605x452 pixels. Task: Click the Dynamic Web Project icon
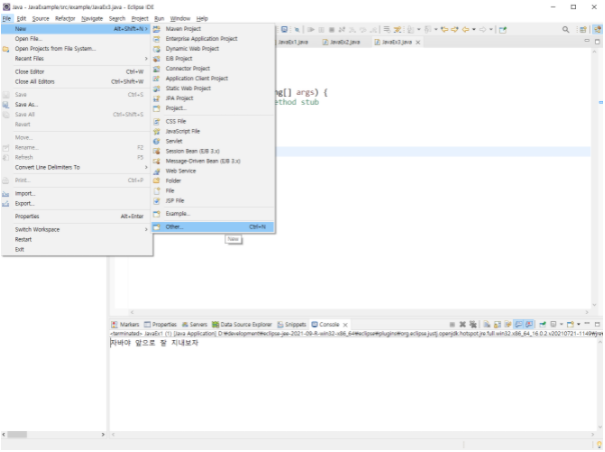tap(157, 49)
